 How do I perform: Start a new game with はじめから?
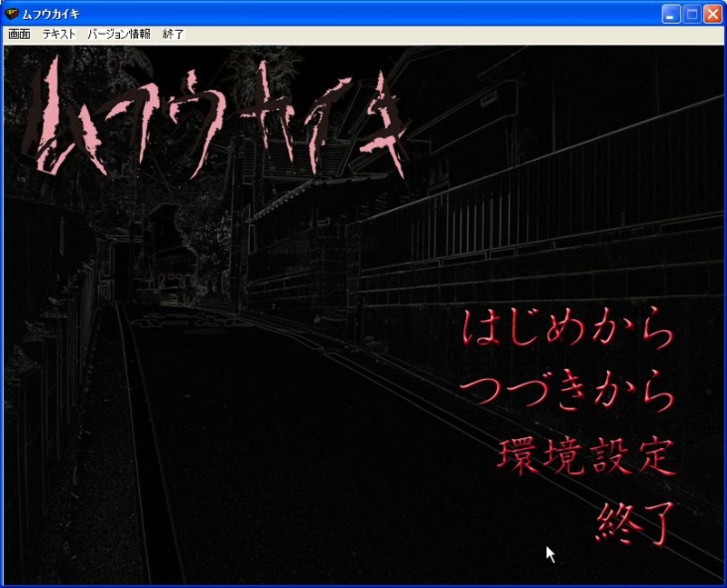point(568,329)
